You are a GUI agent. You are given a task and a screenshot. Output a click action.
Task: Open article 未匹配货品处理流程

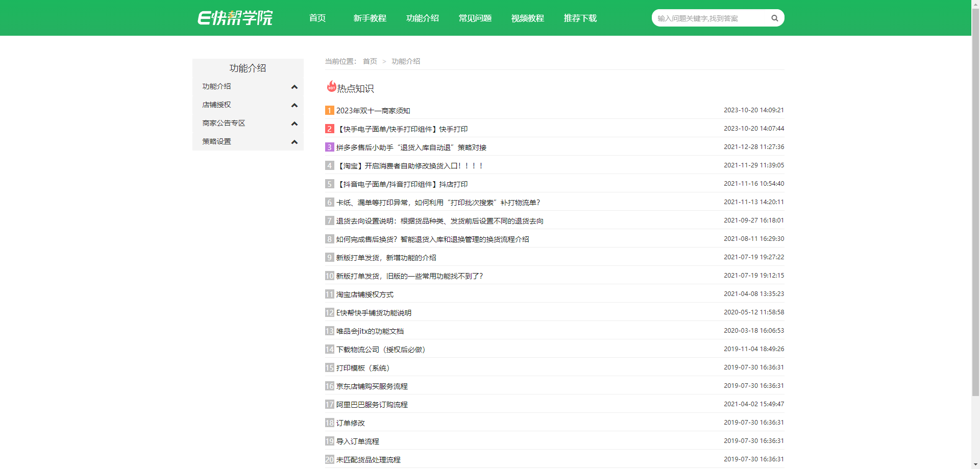[x=369, y=460]
